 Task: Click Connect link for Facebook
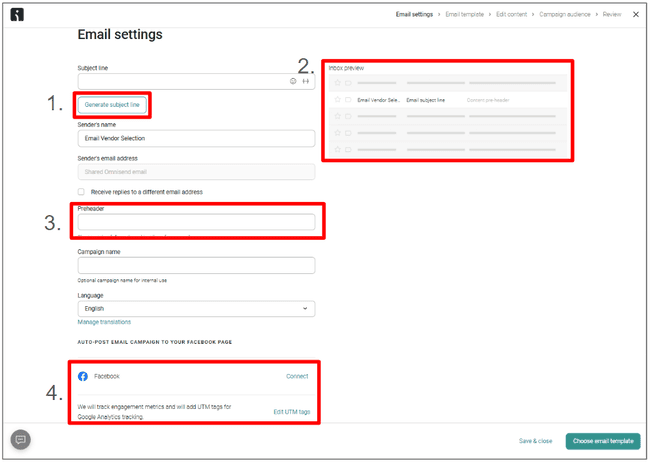tap(297, 376)
